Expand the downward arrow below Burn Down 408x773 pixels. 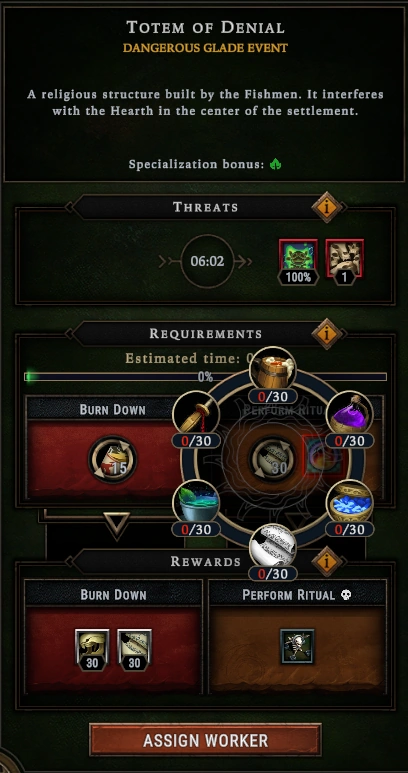[117, 525]
